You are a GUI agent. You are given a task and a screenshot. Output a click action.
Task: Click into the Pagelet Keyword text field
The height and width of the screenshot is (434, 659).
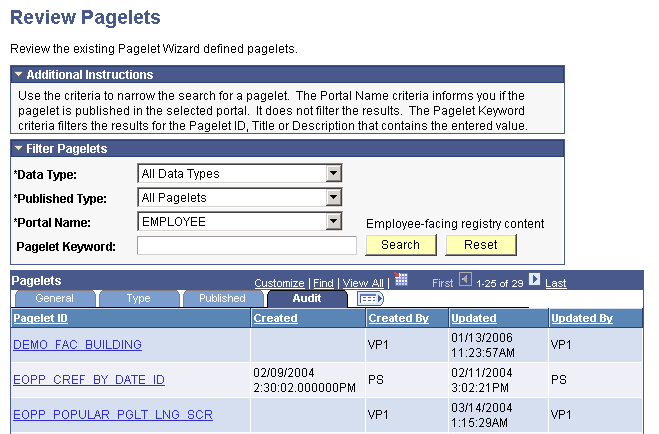pos(246,246)
